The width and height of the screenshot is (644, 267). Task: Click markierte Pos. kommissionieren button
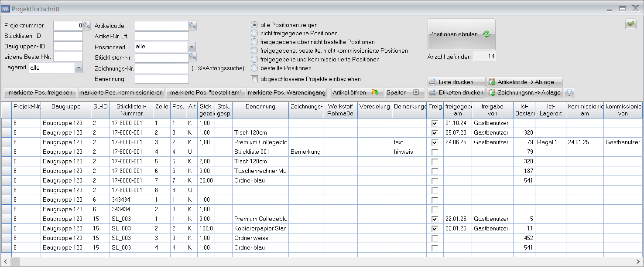pyautogui.click(x=121, y=92)
